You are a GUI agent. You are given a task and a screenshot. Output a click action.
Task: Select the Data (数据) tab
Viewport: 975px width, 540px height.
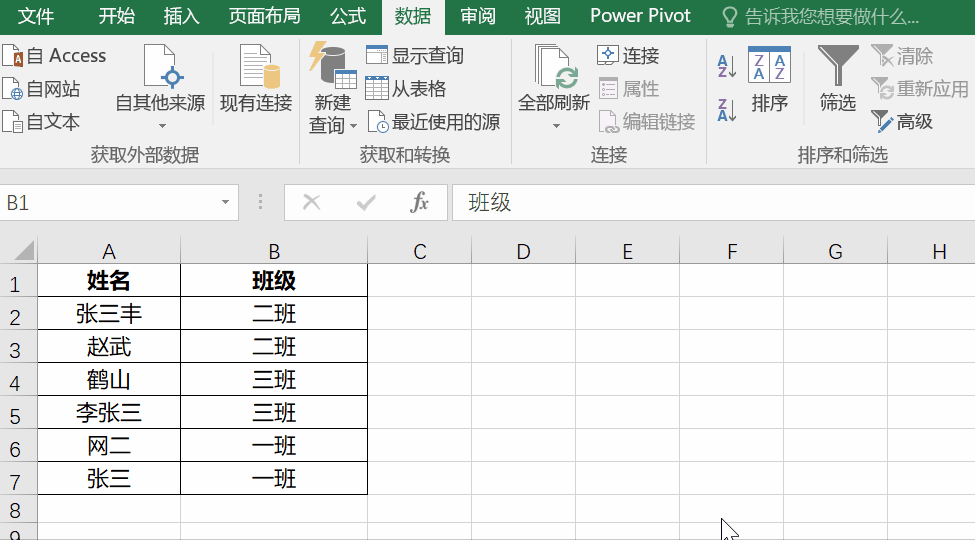tap(413, 16)
